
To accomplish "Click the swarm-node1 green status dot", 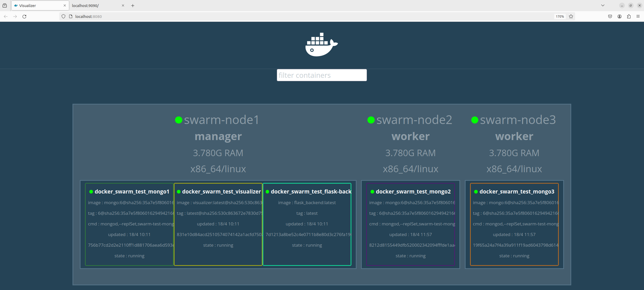I will click(178, 120).
